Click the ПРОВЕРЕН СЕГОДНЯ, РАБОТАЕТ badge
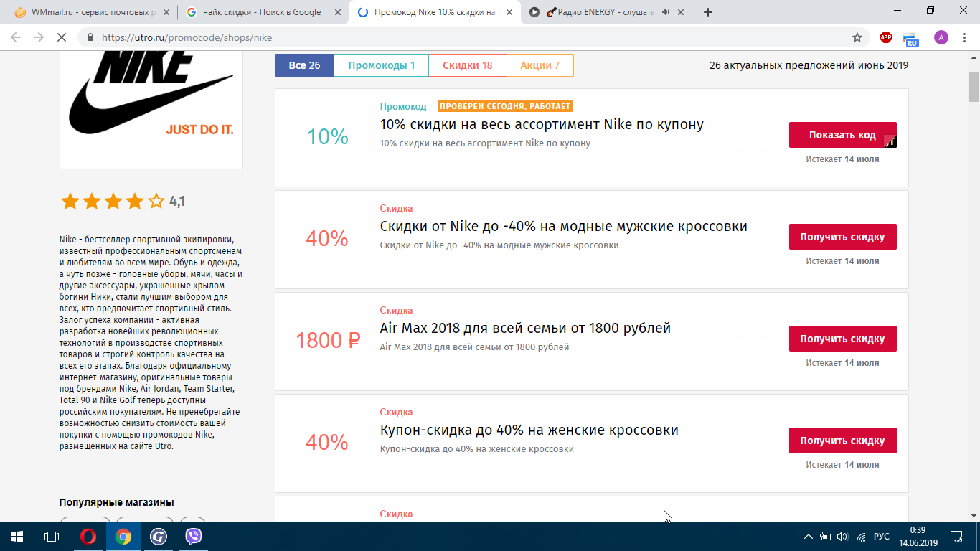Viewport: 980px width, 551px height. 505,106
